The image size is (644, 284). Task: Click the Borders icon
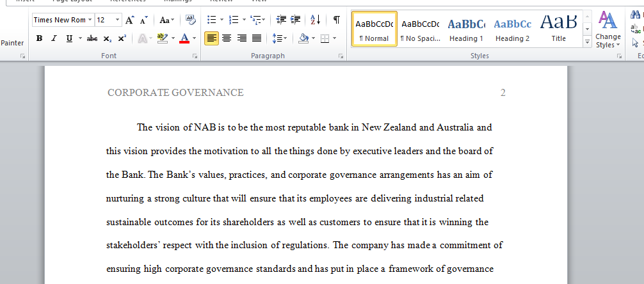(x=325, y=38)
